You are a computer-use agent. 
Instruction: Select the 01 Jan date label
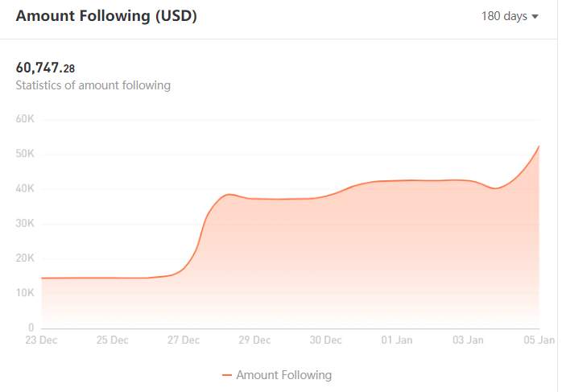[397, 340]
